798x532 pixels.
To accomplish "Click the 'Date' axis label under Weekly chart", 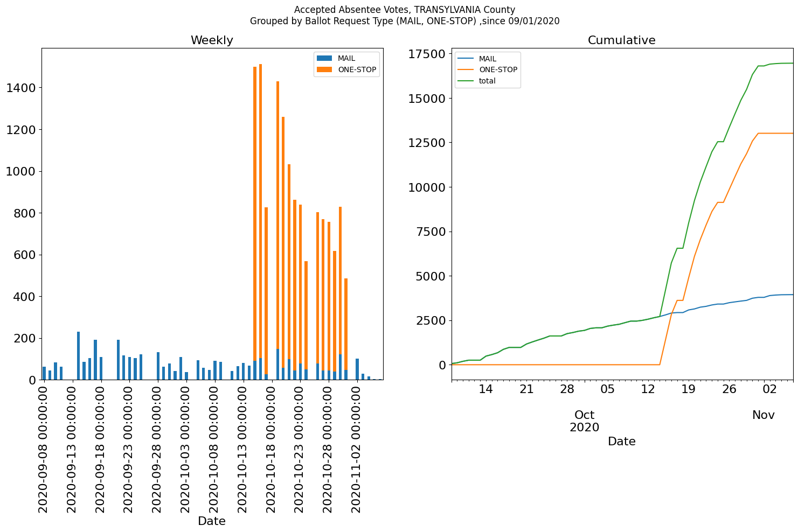I will pyautogui.click(x=212, y=521).
